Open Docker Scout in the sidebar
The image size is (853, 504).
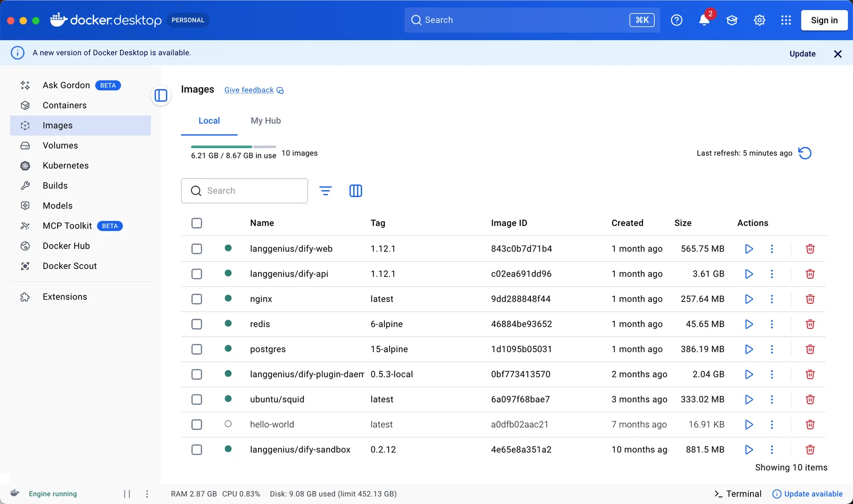81,266
